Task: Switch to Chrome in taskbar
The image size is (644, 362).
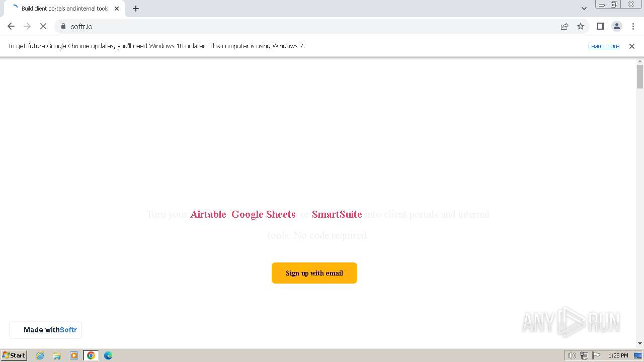Action: tap(91, 355)
